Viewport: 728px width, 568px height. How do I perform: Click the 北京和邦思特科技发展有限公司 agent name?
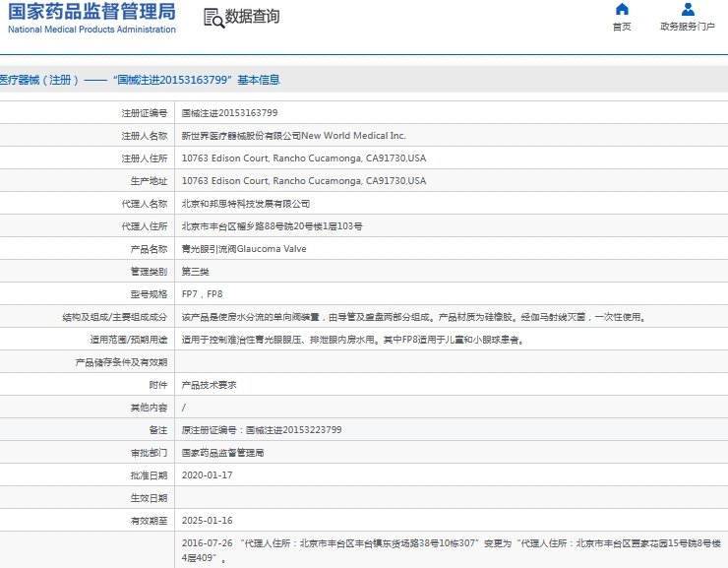pos(246,204)
